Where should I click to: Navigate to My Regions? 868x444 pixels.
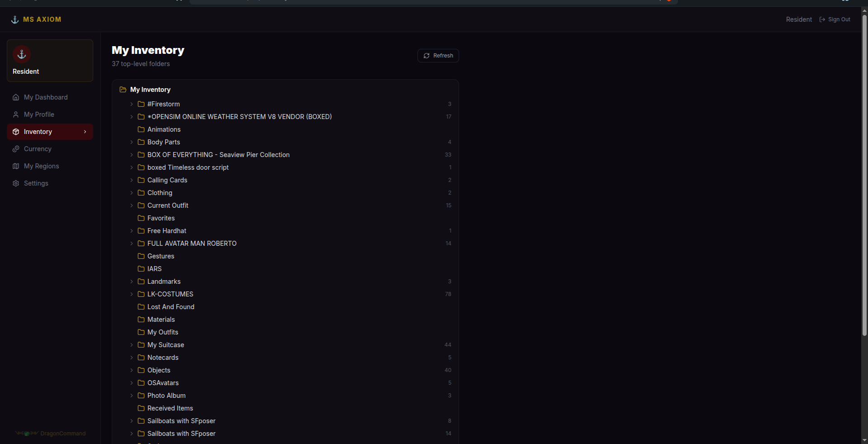(x=50, y=166)
